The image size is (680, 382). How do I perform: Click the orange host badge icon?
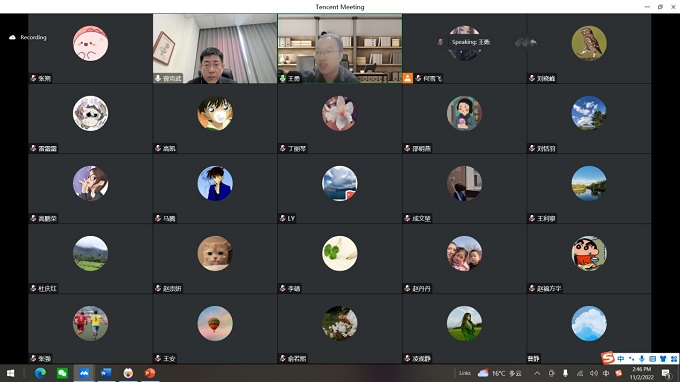click(408, 78)
